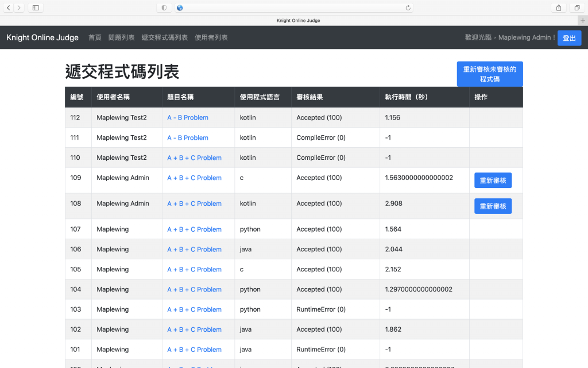Select the time 1.5630000000000002 cell
588x368 pixels.
coord(424,180)
